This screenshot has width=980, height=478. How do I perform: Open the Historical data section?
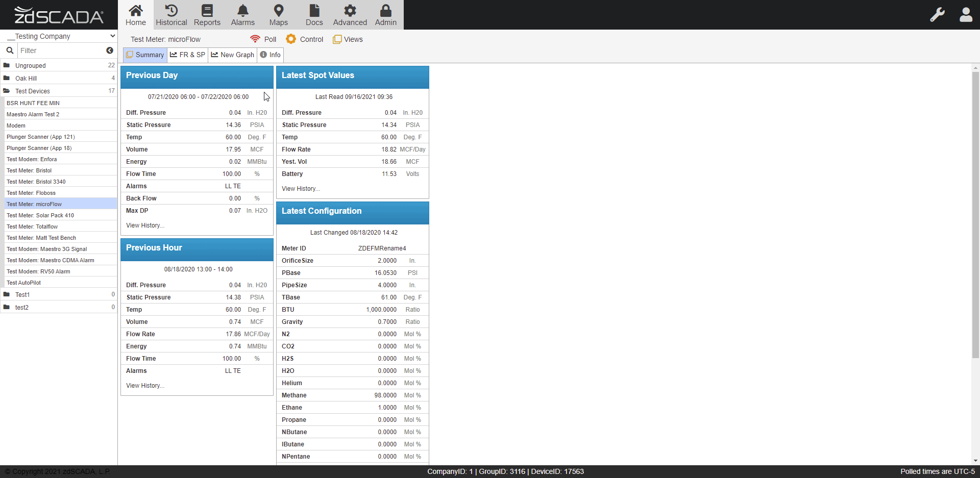coord(171,15)
